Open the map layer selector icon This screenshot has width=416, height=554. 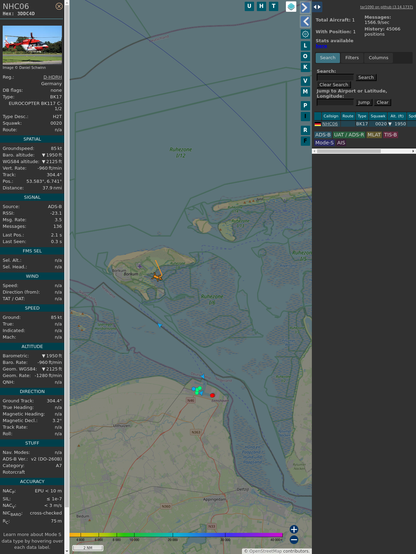coord(291,7)
